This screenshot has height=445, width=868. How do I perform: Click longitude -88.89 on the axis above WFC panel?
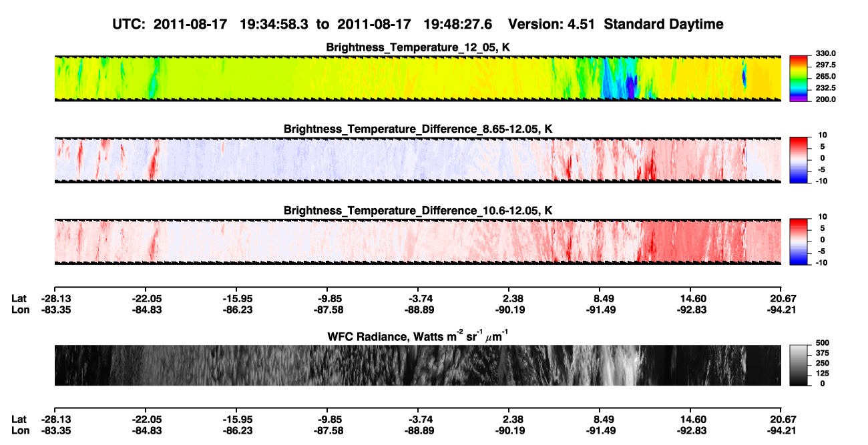pyautogui.click(x=418, y=310)
